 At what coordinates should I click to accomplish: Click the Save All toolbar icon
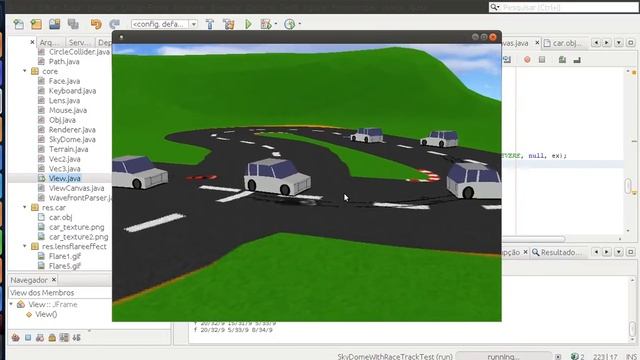click(x=73, y=24)
